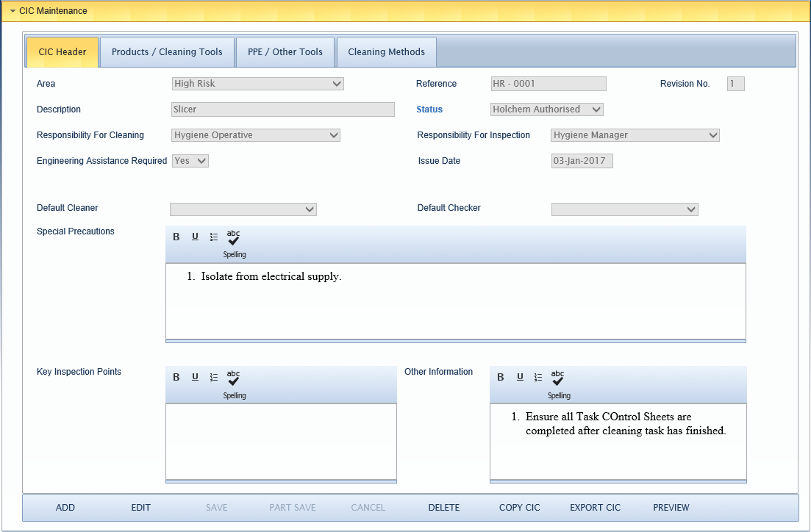Screen dimensions: 811x532
Task: Click text 'Ensure all Task COntrol Sheets are'
Action: [608, 417]
